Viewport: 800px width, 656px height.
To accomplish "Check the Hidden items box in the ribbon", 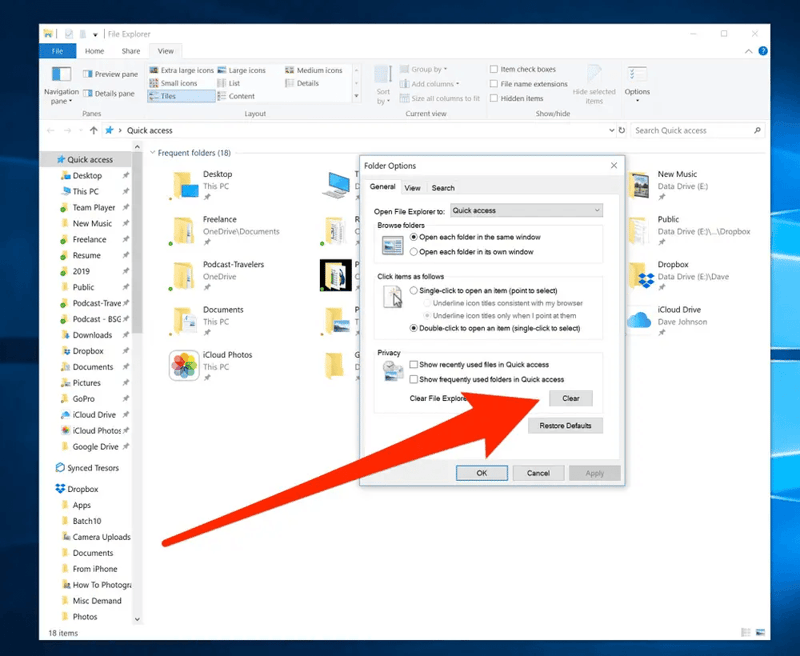I will 493,98.
